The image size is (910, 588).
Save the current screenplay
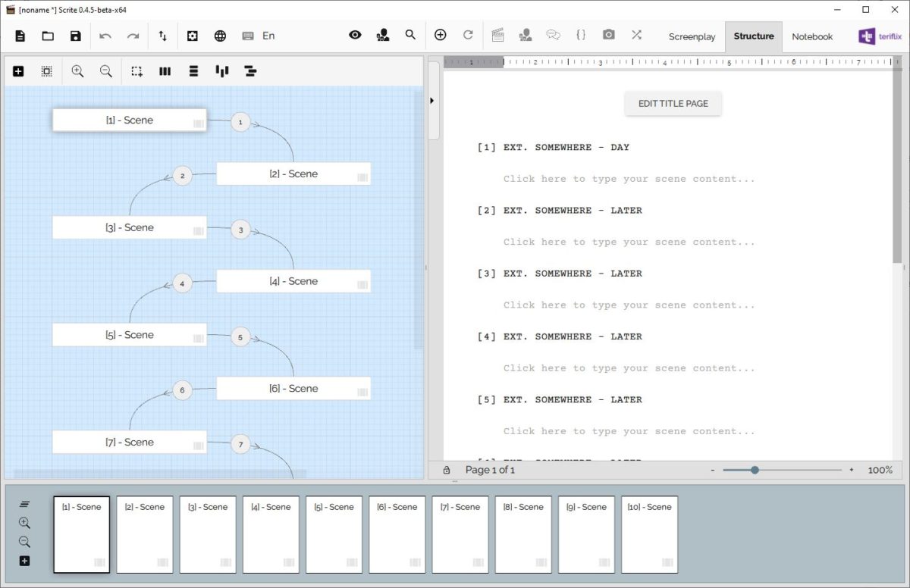[74, 36]
